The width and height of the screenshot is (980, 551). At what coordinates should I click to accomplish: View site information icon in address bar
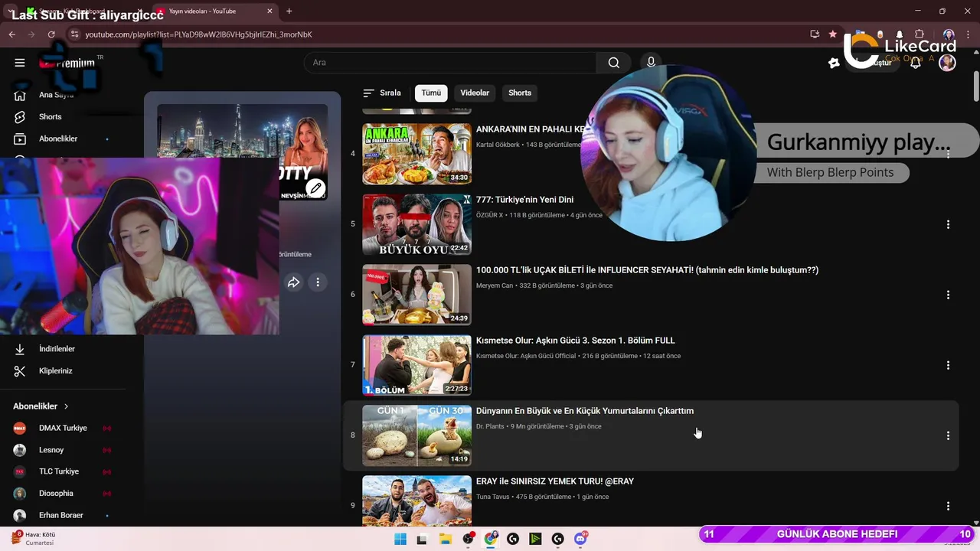click(x=74, y=34)
